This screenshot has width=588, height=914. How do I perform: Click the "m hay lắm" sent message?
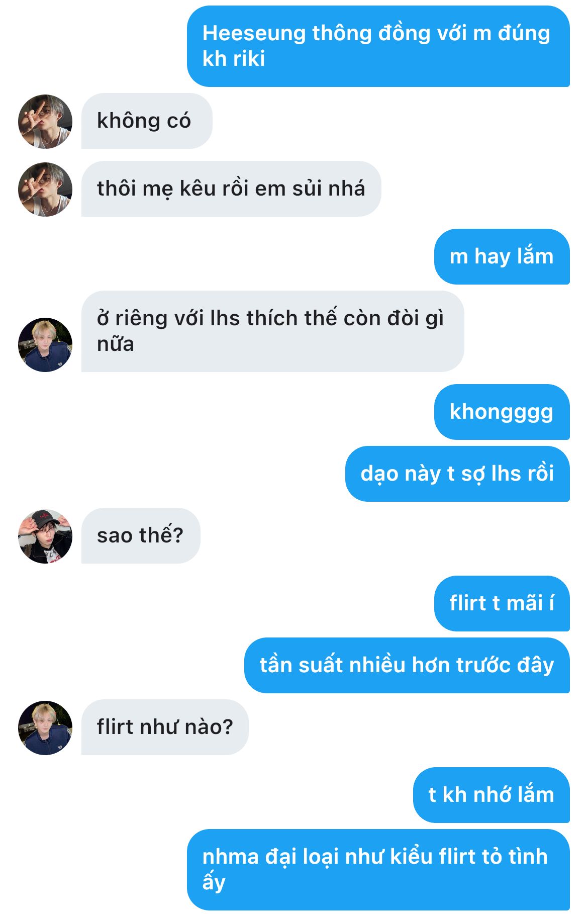point(501,257)
